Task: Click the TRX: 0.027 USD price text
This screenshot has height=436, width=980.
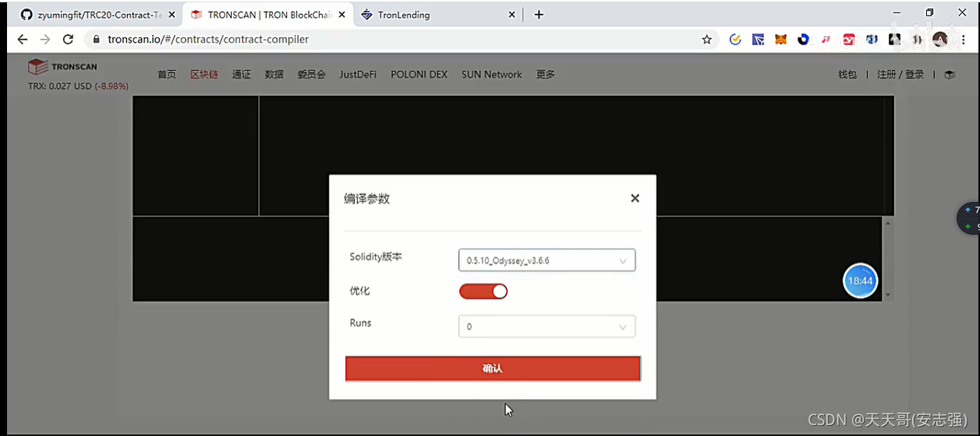Action: pos(78,87)
